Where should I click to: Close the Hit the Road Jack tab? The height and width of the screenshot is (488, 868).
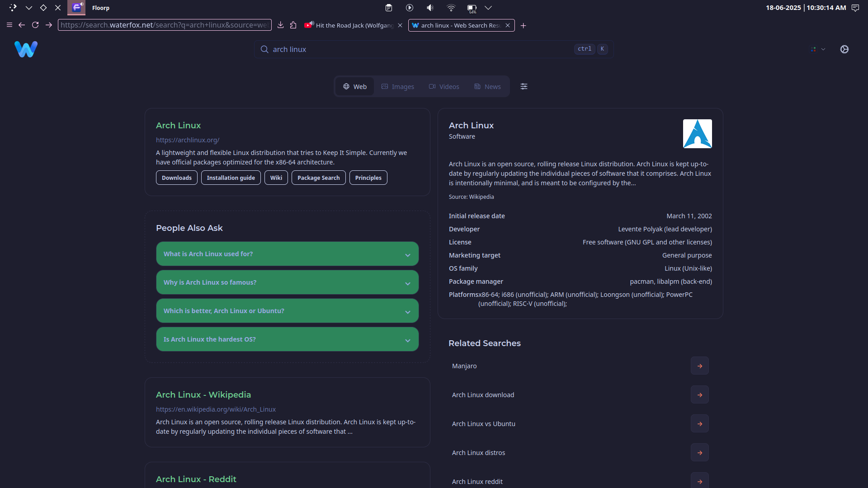coord(400,25)
